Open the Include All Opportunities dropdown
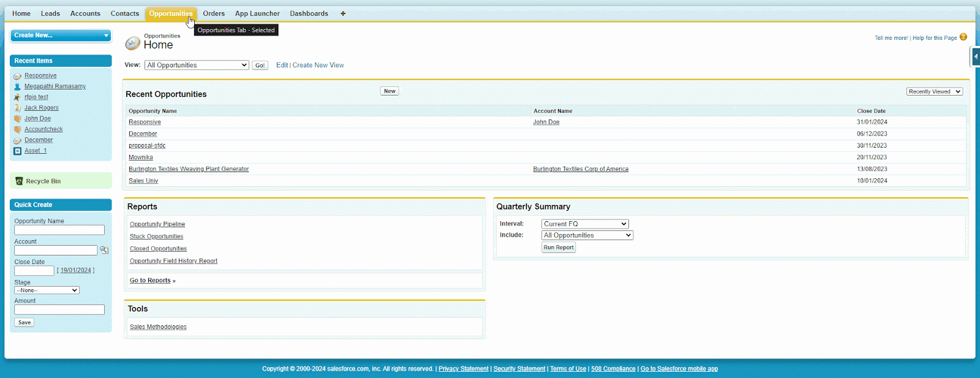980x378 pixels. coord(587,235)
